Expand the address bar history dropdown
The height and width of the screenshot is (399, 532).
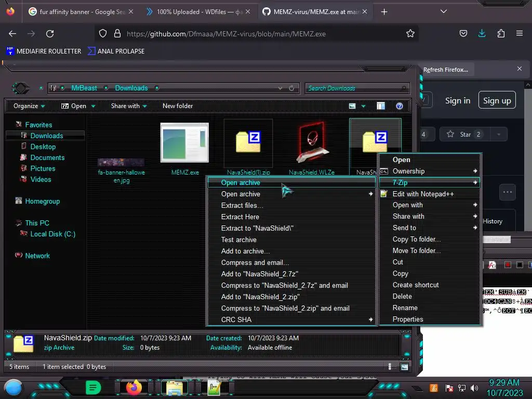[x=280, y=88]
